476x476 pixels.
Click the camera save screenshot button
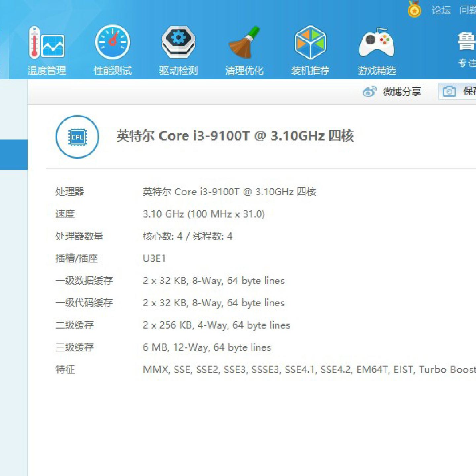pyautogui.click(x=457, y=91)
